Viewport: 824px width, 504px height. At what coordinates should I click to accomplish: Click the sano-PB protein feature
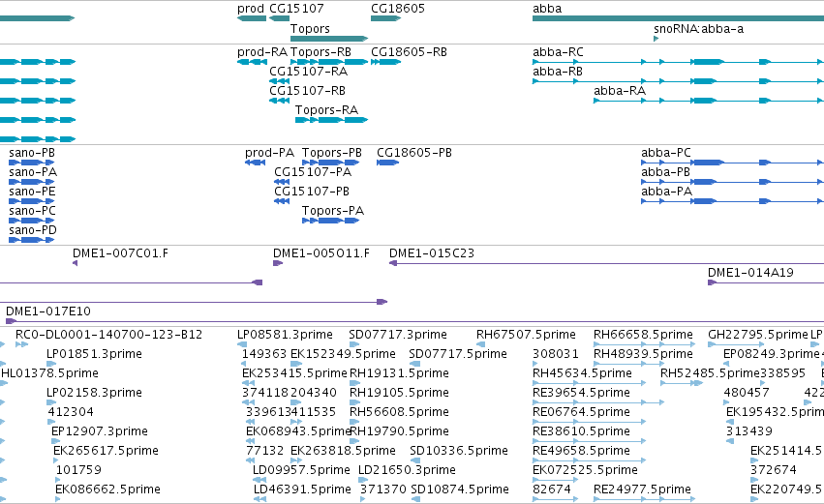point(32,163)
